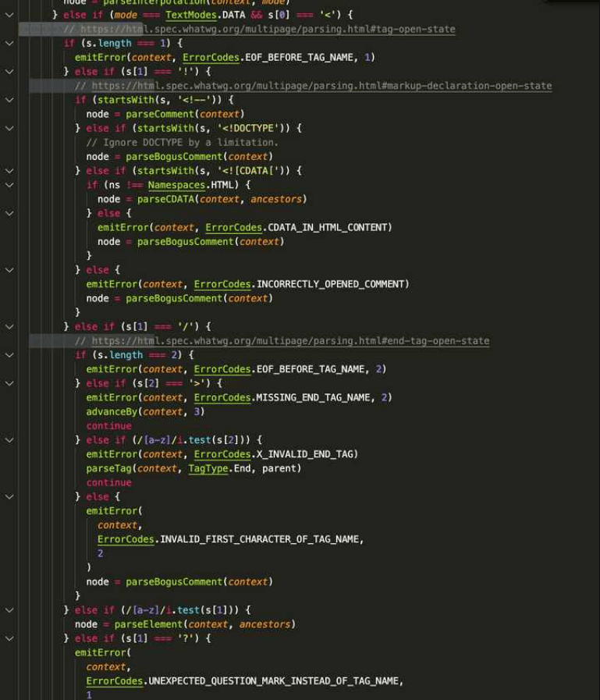Viewport: 600px width, 700px height.
Task: Click the CDATA_IN_HTML_CONTENT constant
Action: tap(327, 228)
